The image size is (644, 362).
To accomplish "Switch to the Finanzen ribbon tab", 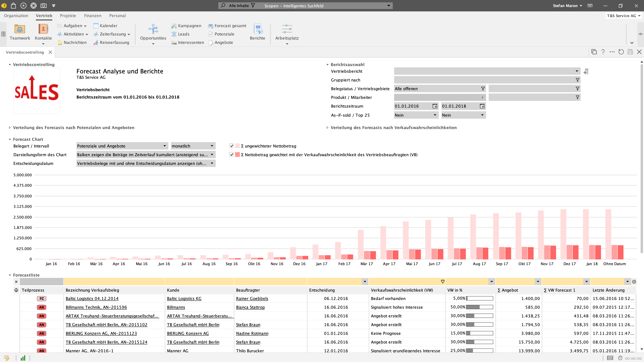I will 93,15.
